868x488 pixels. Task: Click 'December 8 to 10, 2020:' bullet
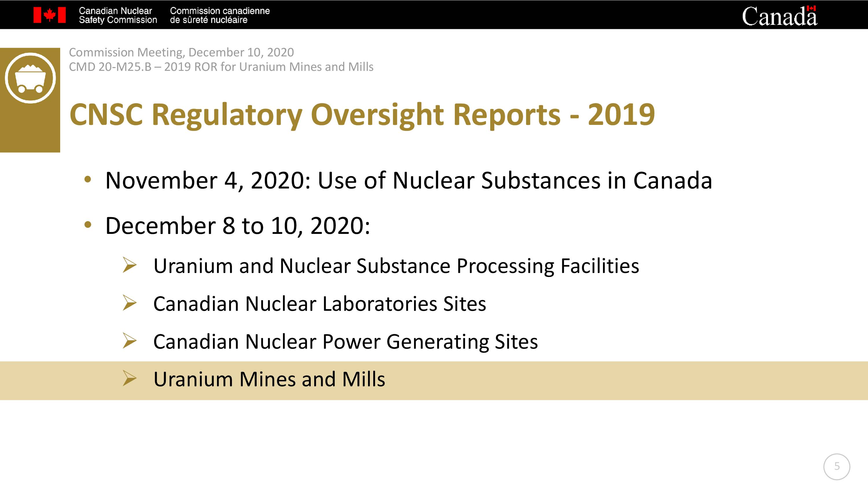[x=238, y=226]
